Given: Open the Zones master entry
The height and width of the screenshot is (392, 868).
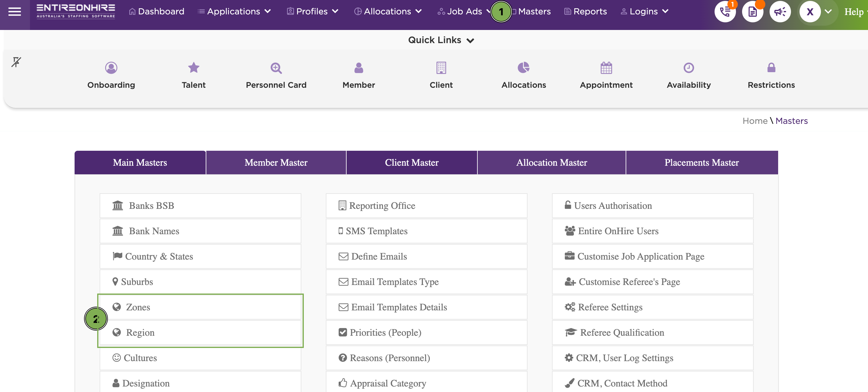Looking at the screenshot, I should tap(200, 307).
